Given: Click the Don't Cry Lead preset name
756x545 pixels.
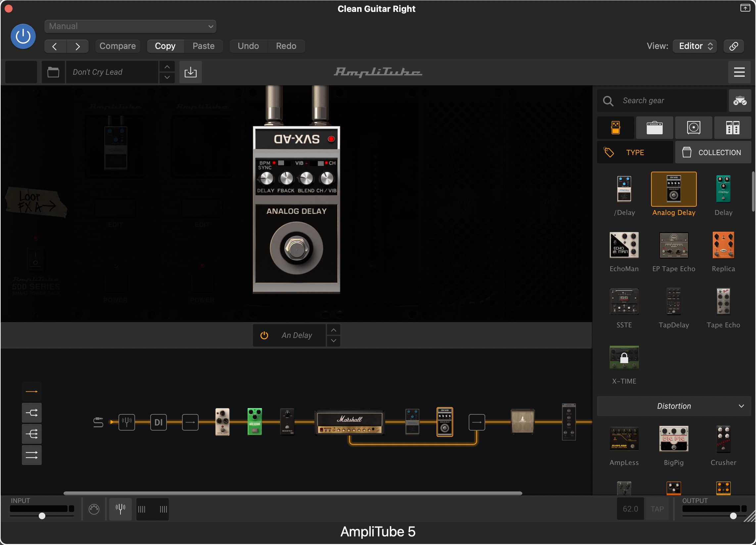Looking at the screenshot, I should (112, 72).
